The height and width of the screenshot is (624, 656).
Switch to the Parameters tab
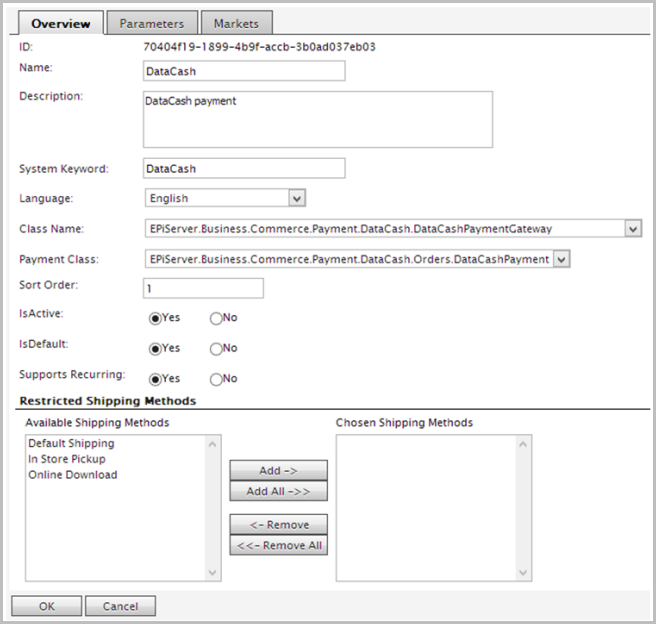pos(152,23)
